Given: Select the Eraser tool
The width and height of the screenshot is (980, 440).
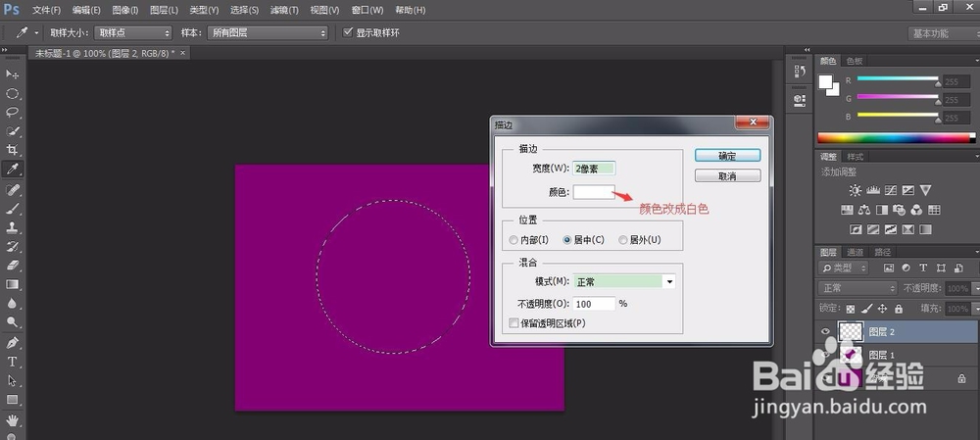Looking at the screenshot, I should [12, 265].
